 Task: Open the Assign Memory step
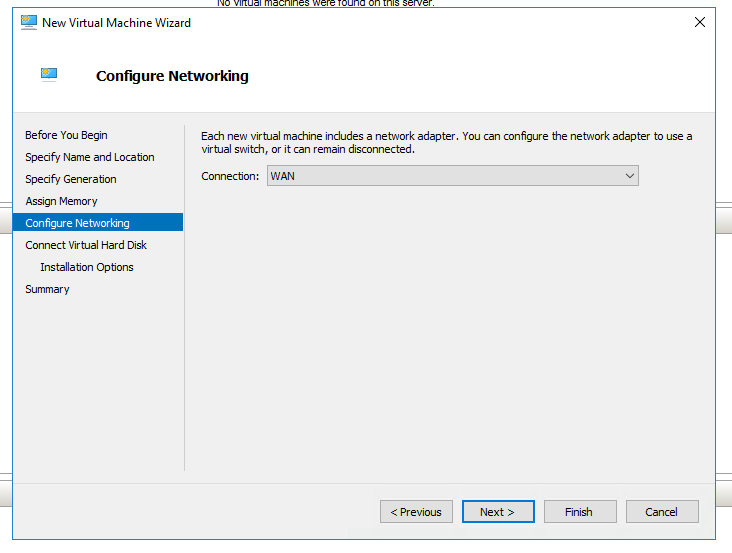61,201
